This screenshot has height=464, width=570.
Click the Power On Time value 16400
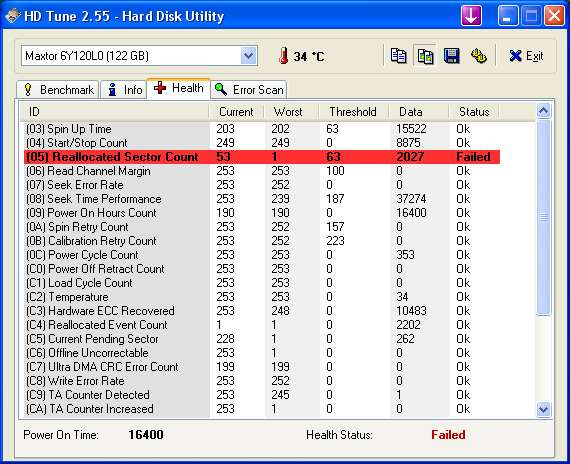146,435
